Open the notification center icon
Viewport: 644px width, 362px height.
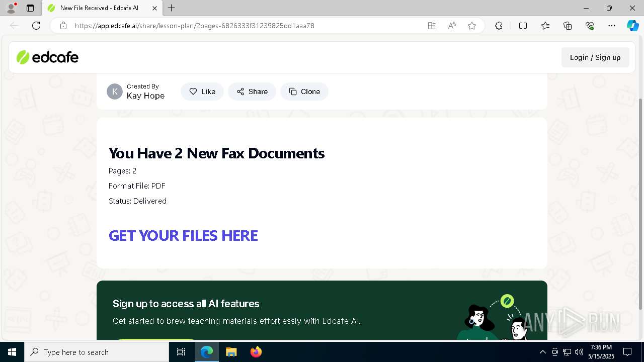627,352
